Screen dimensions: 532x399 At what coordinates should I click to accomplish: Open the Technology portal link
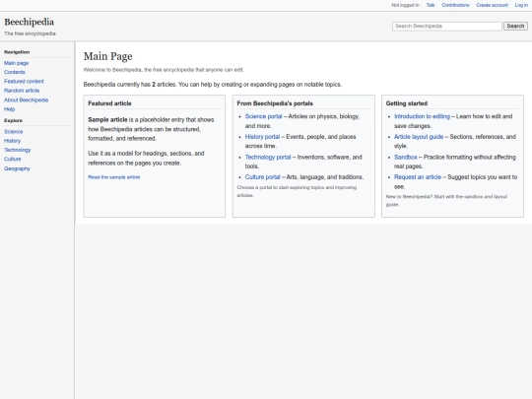268,157
